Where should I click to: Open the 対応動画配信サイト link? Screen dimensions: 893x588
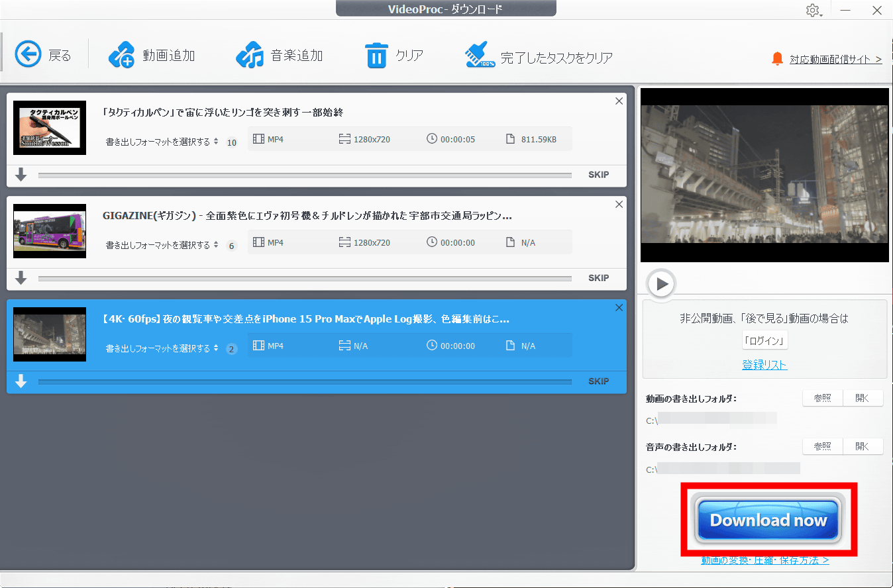835,59
